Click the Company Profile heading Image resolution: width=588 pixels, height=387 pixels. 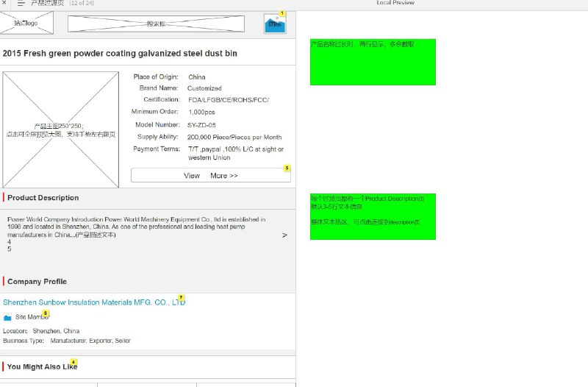(x=37, y=282)
